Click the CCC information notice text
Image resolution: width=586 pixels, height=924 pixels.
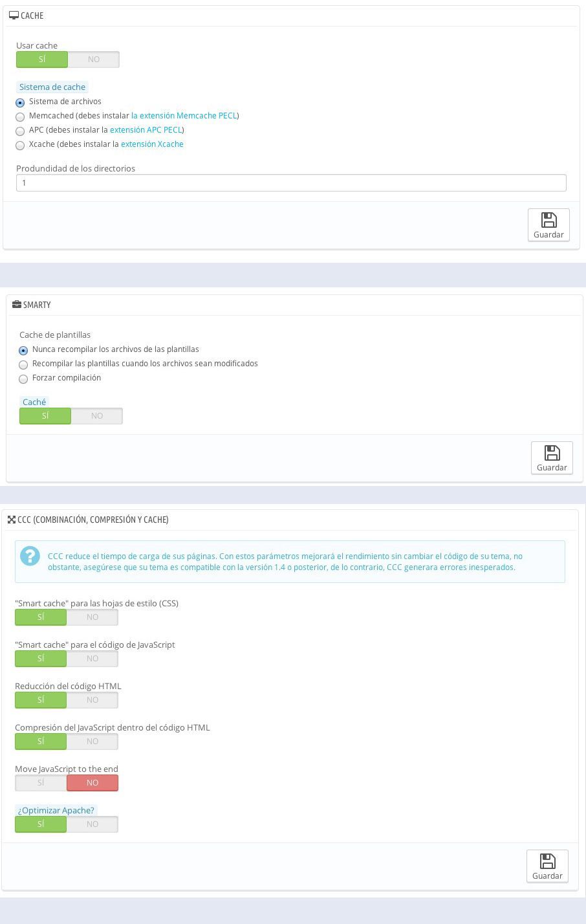click(285, 562)
